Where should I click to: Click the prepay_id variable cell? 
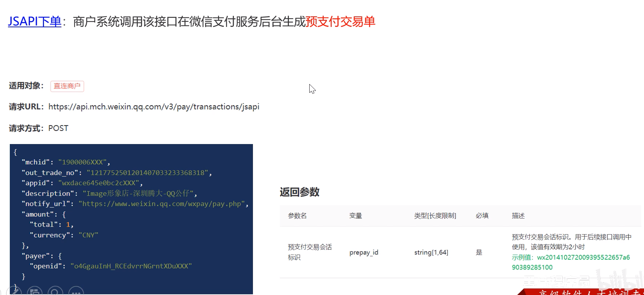[x=364, y=252]
